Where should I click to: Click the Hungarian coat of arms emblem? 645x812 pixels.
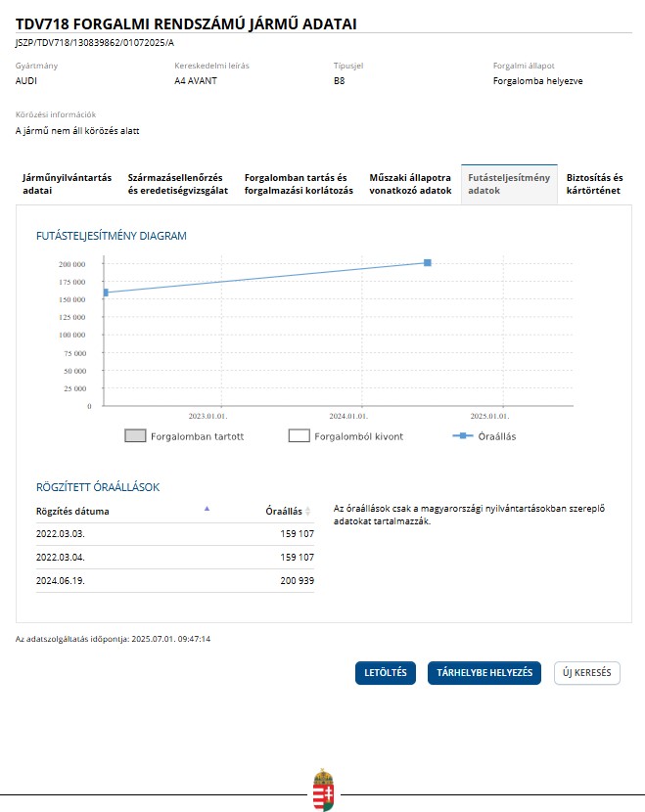[323, 789]
